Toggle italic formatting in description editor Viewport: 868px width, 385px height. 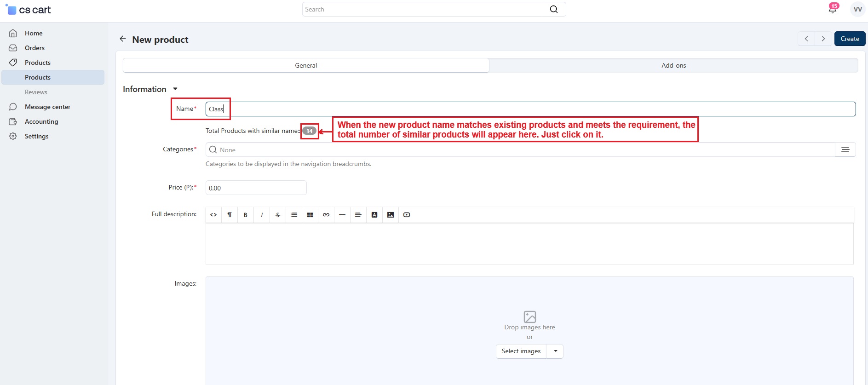[262, 215]
